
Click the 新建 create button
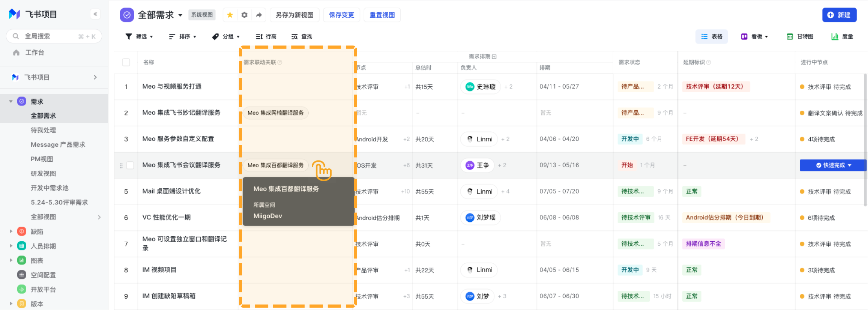839,15
